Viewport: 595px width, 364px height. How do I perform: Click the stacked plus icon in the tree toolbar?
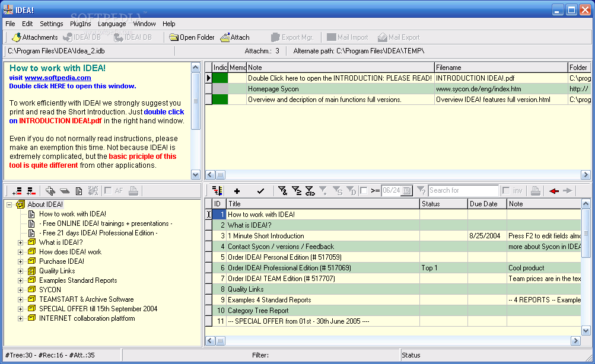point(50,191)
